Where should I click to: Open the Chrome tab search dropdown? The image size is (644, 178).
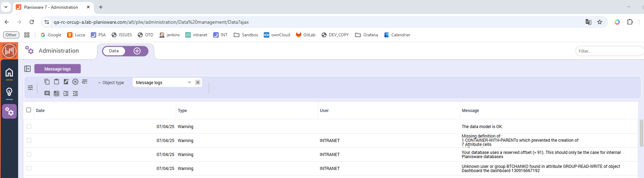point(6,7)
